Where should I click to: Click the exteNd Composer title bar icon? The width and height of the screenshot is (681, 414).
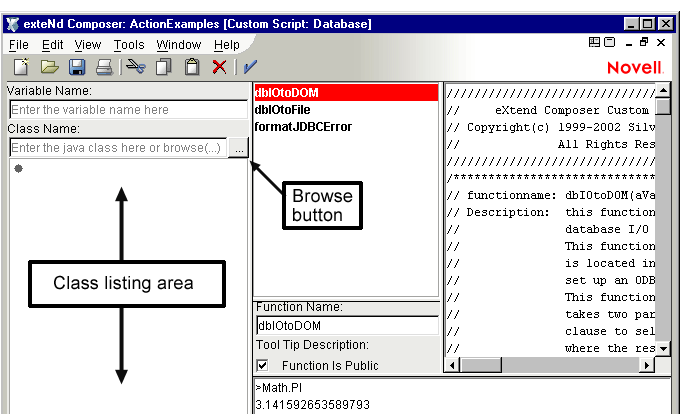click(x=13, y=24)
